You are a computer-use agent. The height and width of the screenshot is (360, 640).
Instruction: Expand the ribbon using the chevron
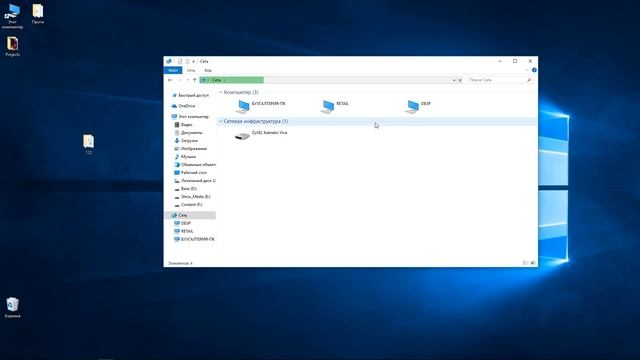(527, 70)
